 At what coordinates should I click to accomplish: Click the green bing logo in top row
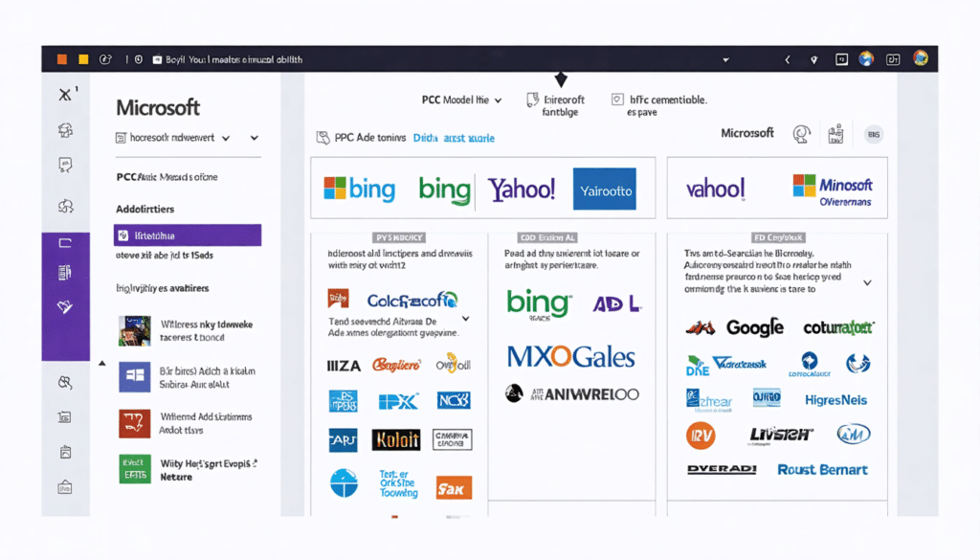tap(444, 190)
